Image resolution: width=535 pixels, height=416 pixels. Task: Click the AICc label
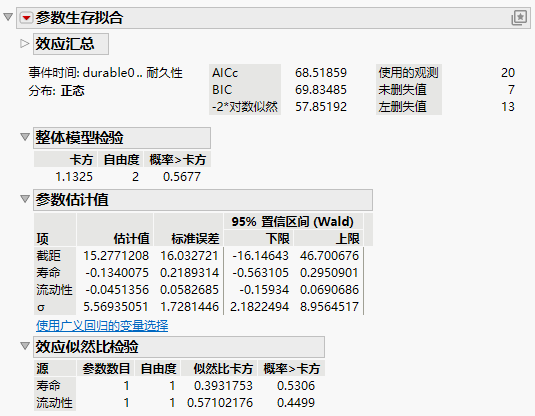[x=225, y=73]
